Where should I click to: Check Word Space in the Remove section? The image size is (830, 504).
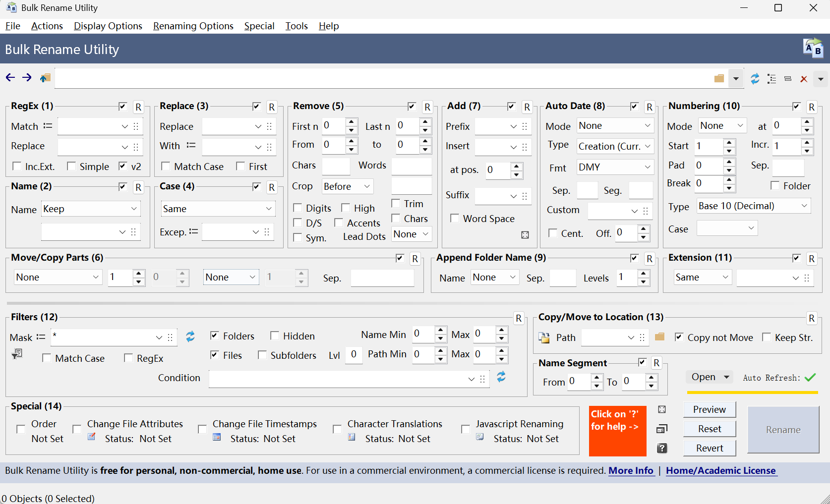455,218
